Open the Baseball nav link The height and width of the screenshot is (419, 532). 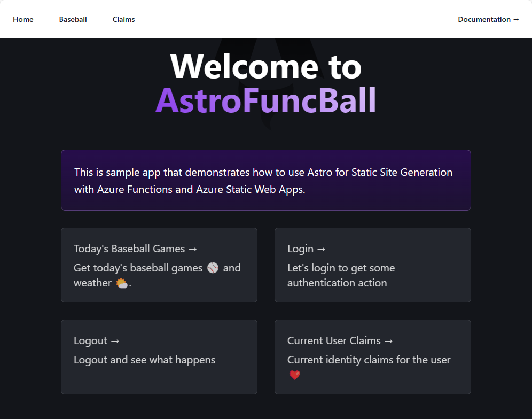tap(73, 19)
